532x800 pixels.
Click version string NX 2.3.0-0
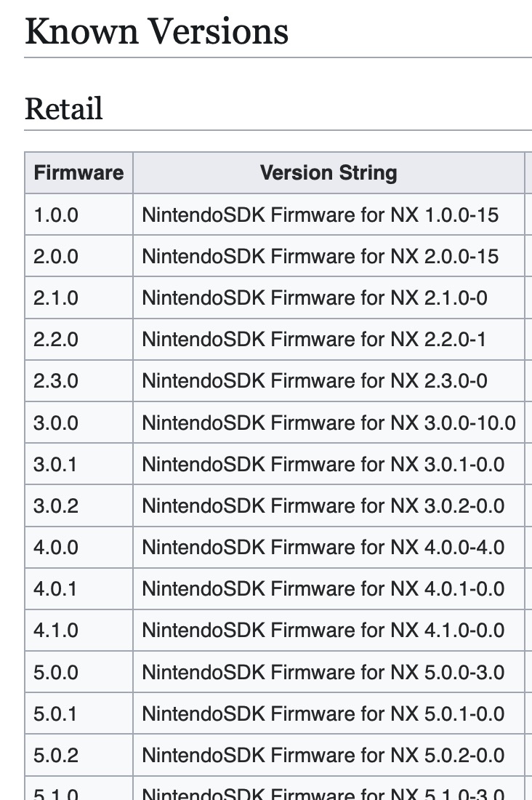pyautogui.click(x=314, y=380)
